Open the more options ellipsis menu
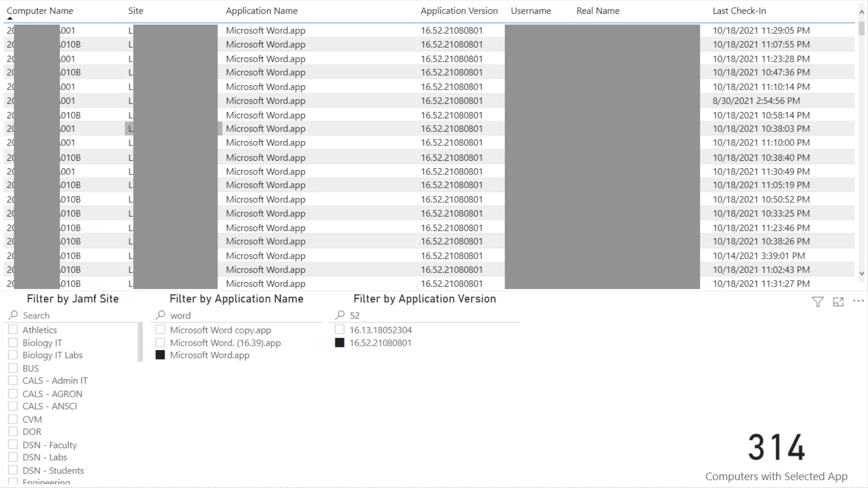Viewport: 868px width, 488px height. click(x=858, y=301)
